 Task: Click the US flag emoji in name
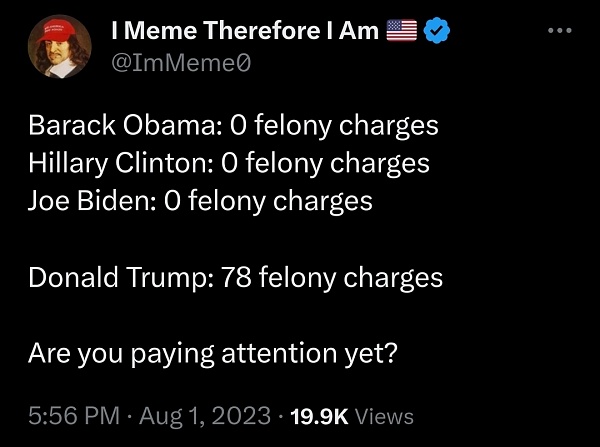tap(401, 30)
